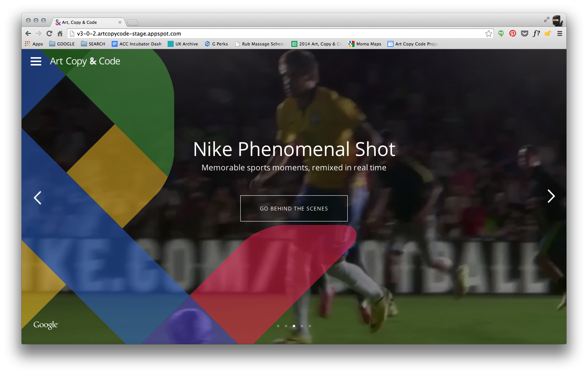
Task: Open the UX Archive bookmark
Action: coord(183,44)
